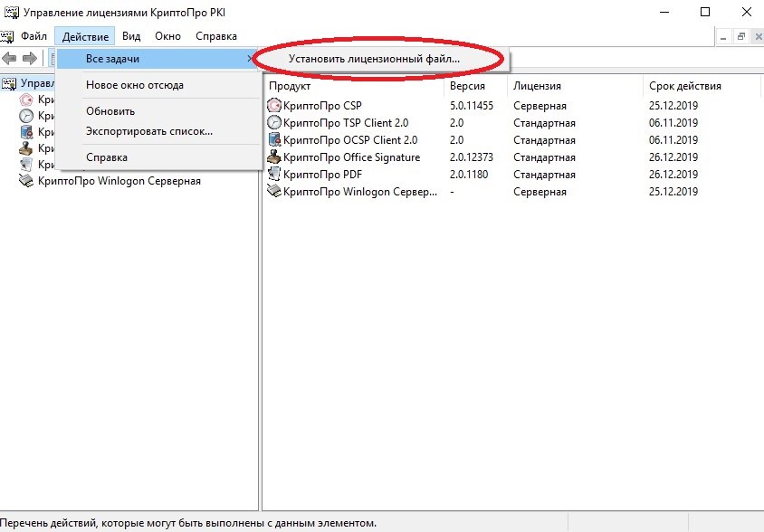Image resolution: width=764 pixels, height=532 pixels.
Task: Select КриптоПро Winlogon Сервер... row name
Action: (360, 192)
